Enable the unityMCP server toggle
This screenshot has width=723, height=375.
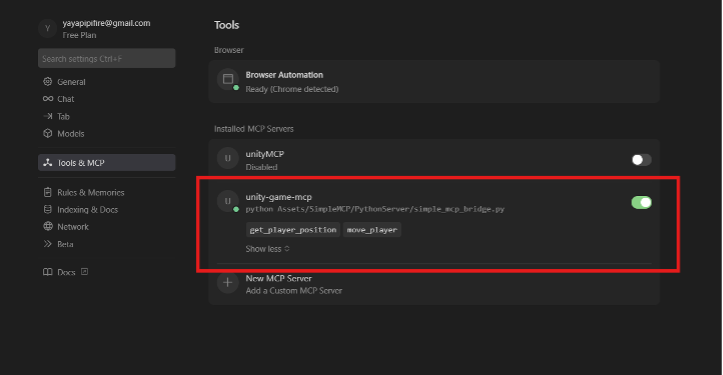641,160
